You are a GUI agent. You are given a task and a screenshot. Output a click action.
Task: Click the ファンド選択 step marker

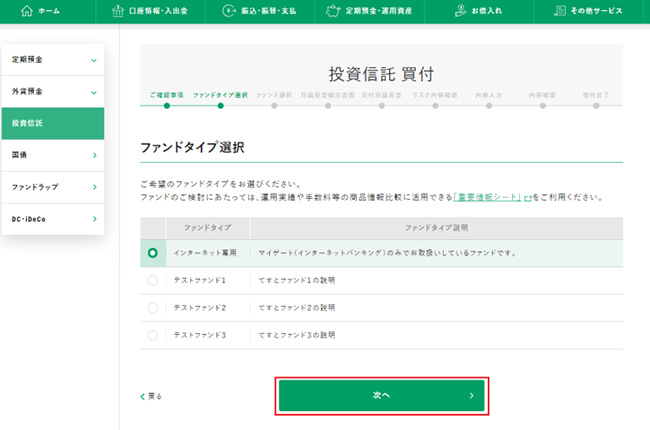click(x=274, y=106)
